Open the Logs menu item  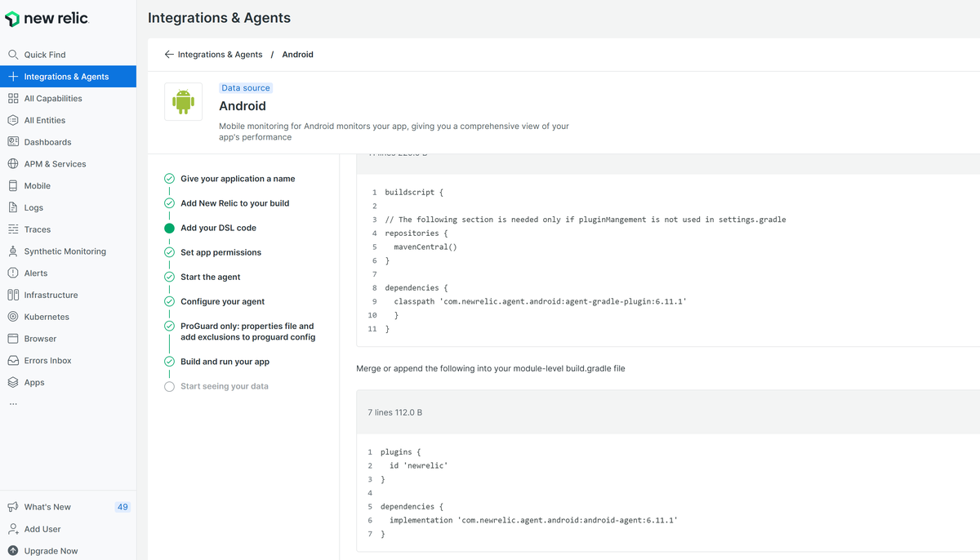coord(33,208)
